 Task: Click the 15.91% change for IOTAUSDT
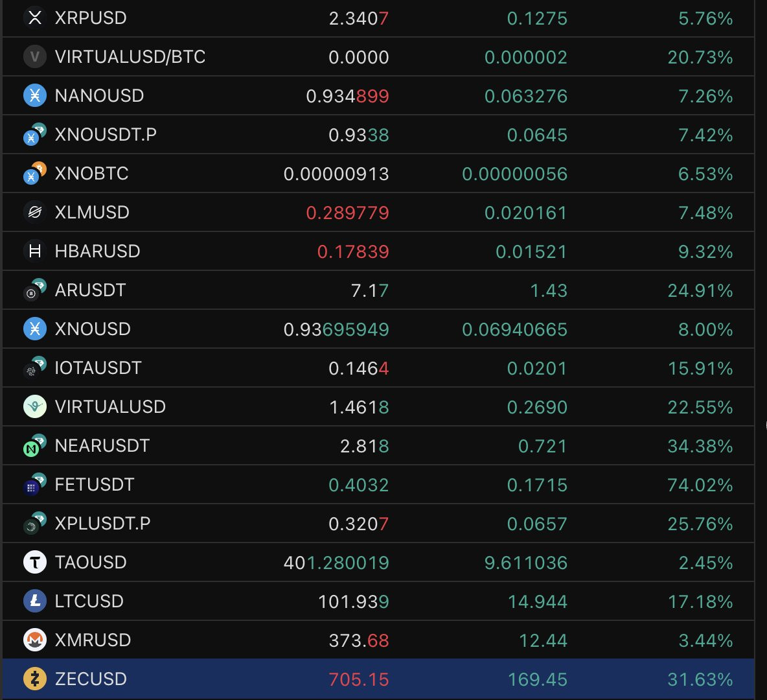click(700, 368)
